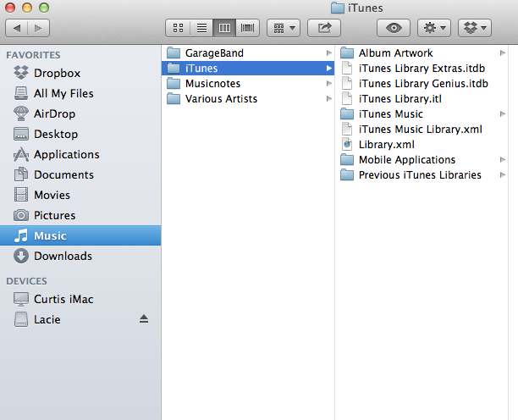Expand Various Artists via its arrow

tap(328, 98)
